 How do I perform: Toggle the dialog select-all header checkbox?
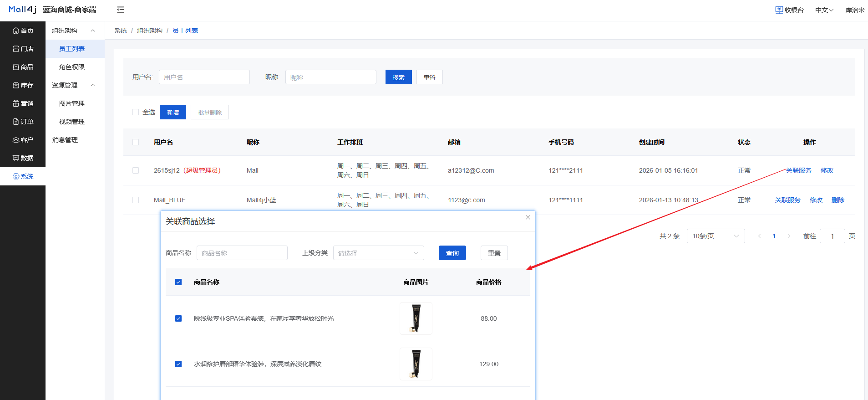(178, 282)
